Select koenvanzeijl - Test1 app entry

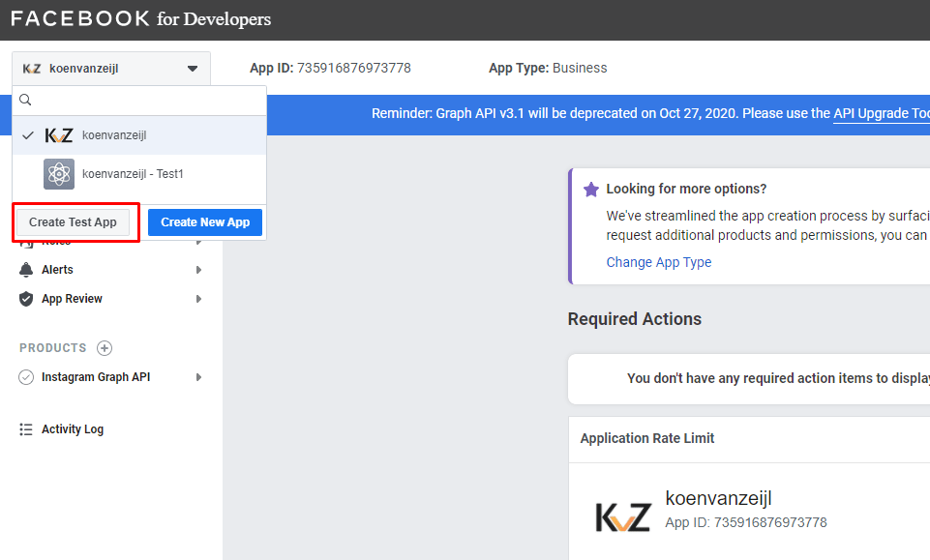(x=139, y=174)
